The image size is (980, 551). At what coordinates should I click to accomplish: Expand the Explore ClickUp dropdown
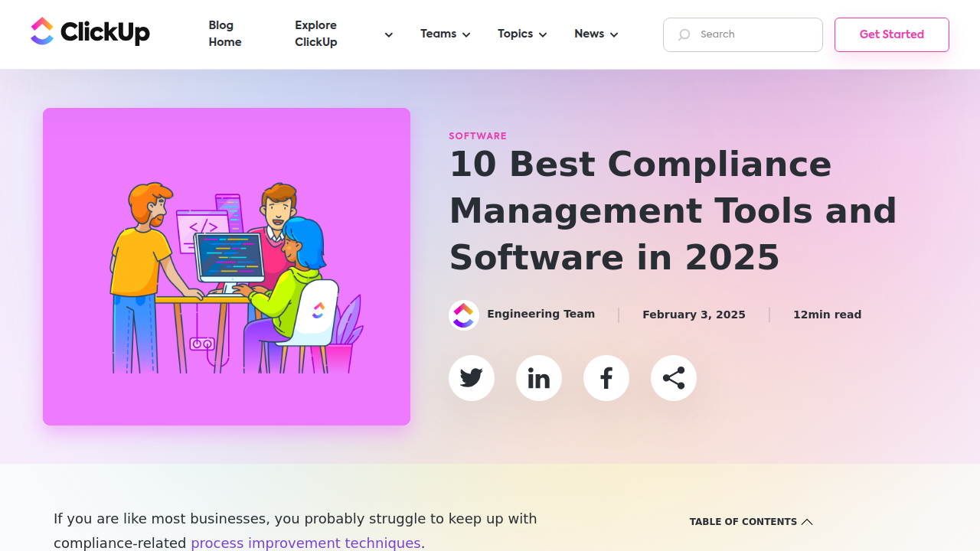pos(344,34)
